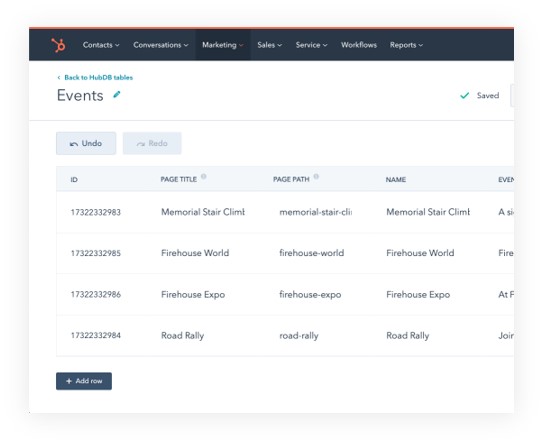Select ID cell 17322332985

[x=96, y=253]
